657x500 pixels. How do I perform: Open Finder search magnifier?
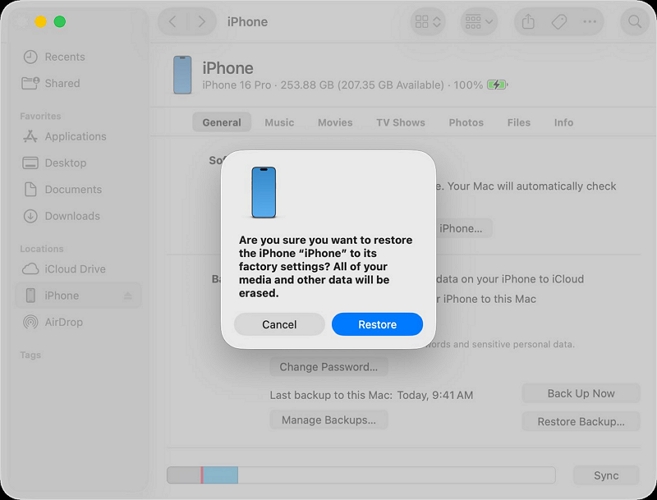(x=635, y=21)
